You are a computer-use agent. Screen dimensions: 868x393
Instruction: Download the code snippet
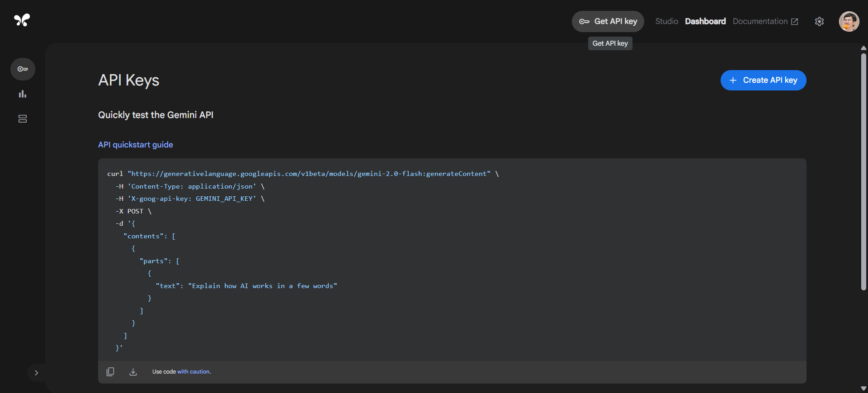click(133, 372)
